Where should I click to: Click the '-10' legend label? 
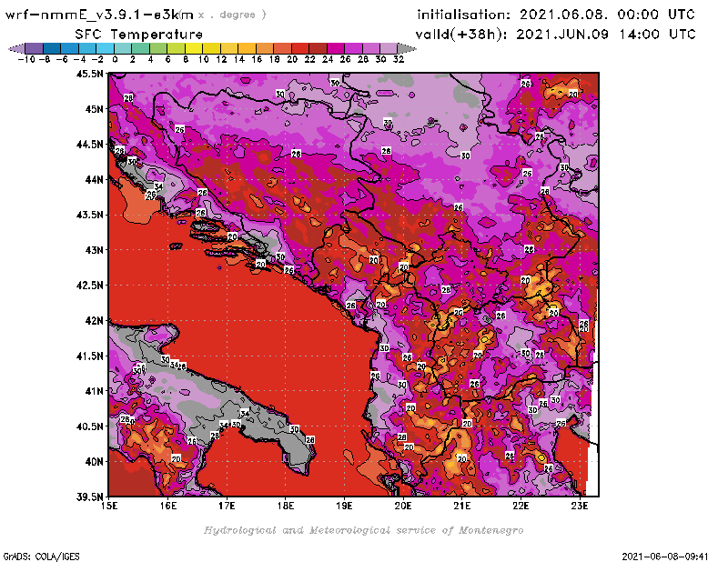[26, 59]
